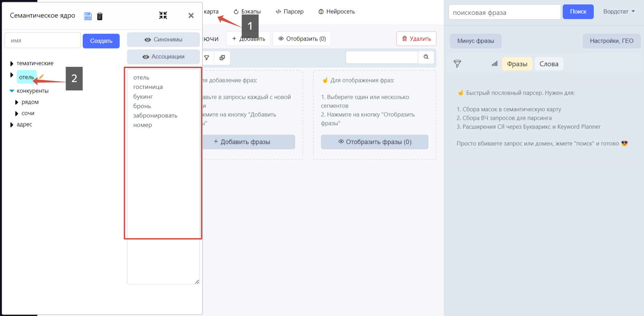This screenshot has height=316, width=644.
Task: Open the Минус фразы panel
Action: point(475,41)
